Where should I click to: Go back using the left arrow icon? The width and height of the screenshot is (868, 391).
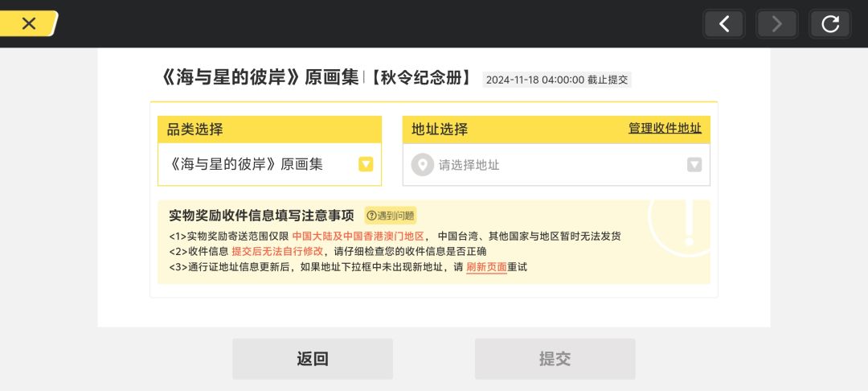pyautogui.click(x=723, y=24)
